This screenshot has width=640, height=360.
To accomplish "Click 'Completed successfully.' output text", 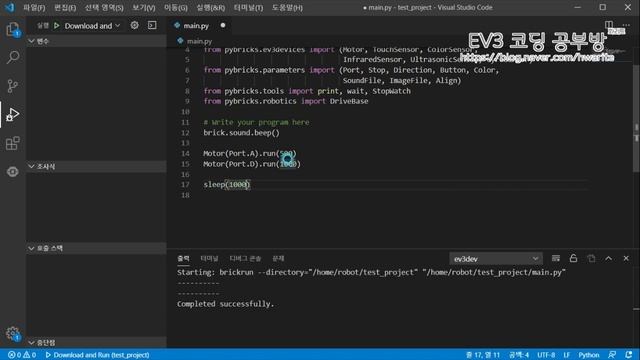I will [x=226, y=304].
